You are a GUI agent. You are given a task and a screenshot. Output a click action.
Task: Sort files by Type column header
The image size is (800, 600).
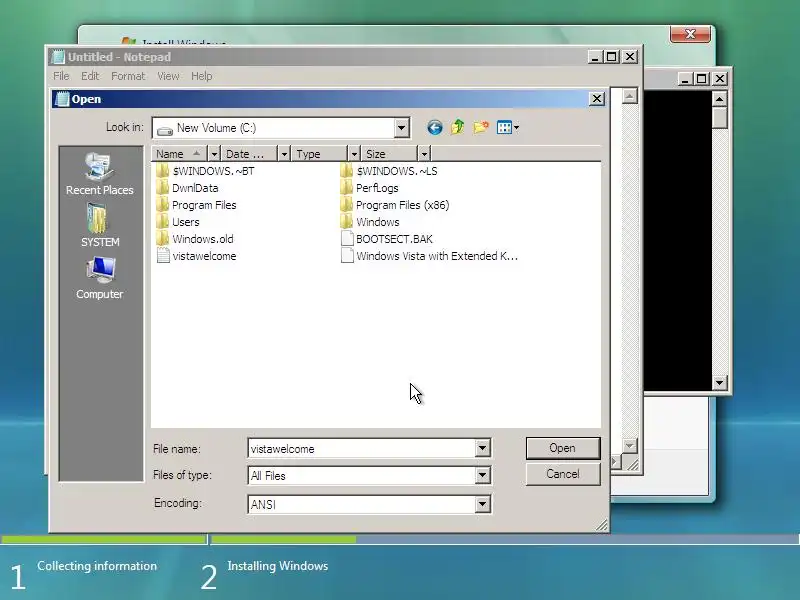click(x=320, y=154)
